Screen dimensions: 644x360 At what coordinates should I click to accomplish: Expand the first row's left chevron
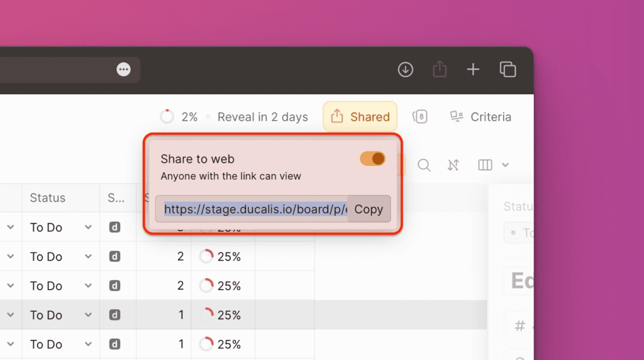point(11,227)
